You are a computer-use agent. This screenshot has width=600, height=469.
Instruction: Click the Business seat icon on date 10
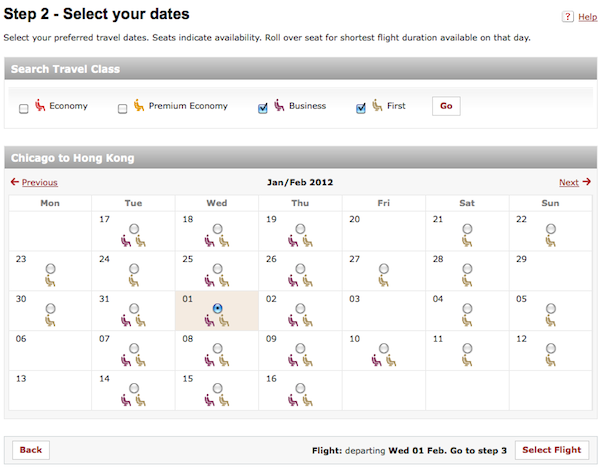pos(377,360)
